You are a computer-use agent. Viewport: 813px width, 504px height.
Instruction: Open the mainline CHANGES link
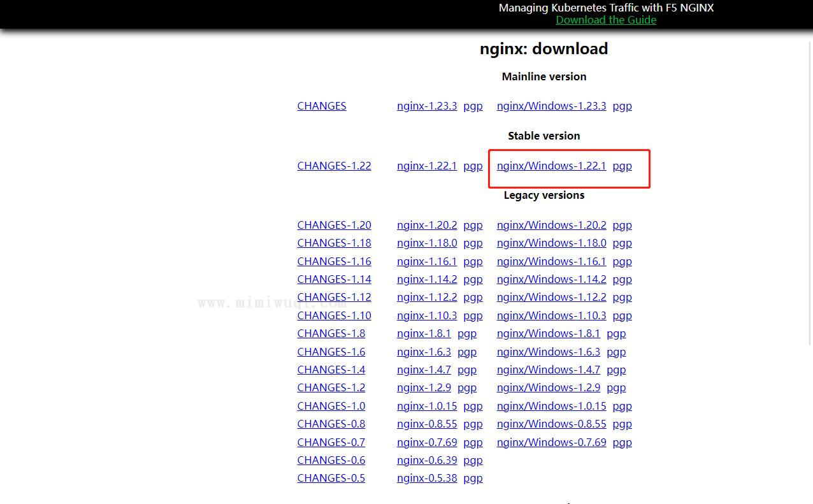click(322, 106)
